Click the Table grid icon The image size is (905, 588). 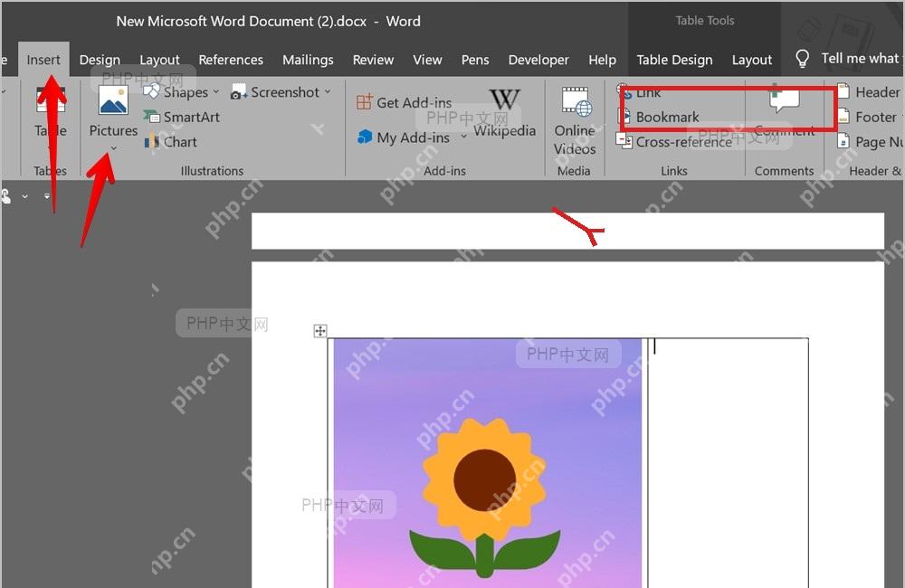[x=50, y=101]
